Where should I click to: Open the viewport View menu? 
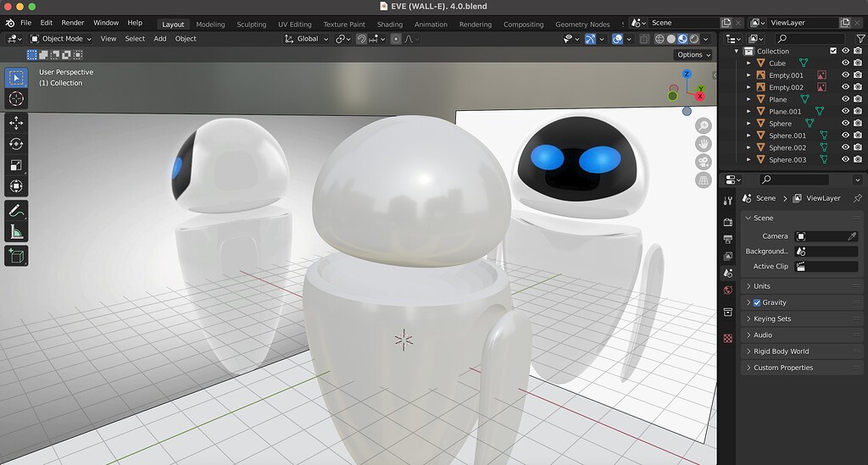(108, 39)
